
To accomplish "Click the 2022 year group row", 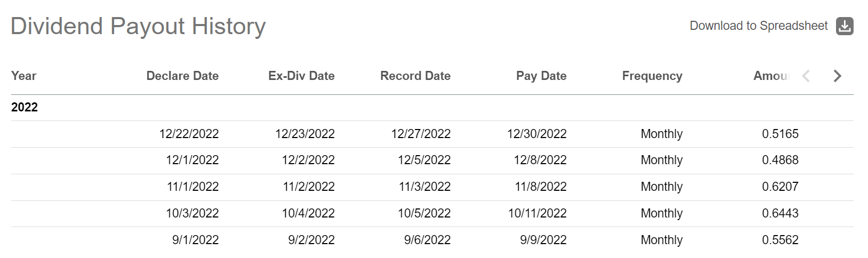I will coord(25,107).
